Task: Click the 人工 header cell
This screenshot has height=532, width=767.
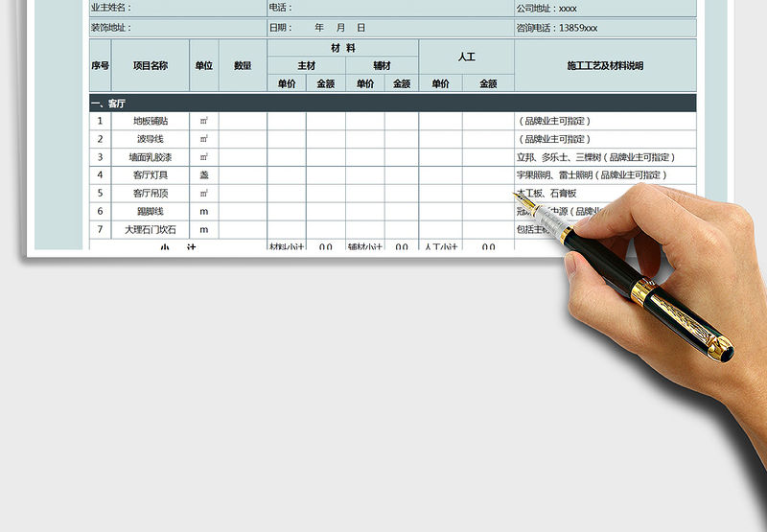Action: click(466, 57)
